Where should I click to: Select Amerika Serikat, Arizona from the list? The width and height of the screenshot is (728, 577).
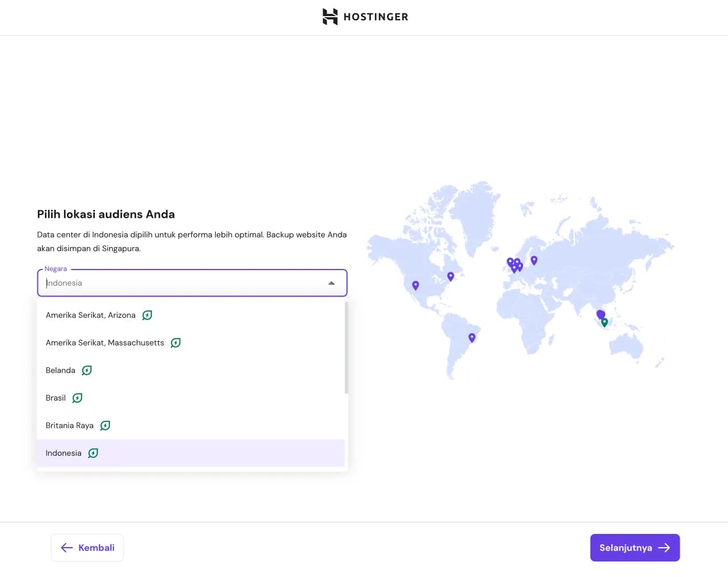coord(91,316)
